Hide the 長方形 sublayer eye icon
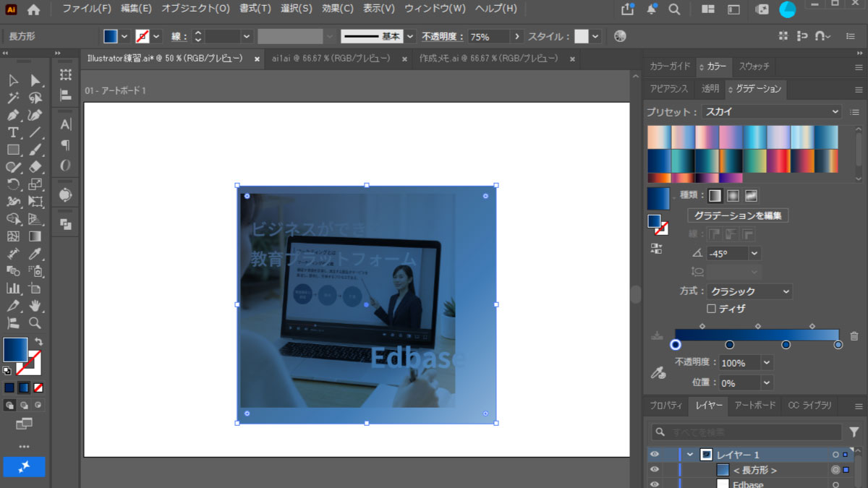 (x=655, y=470)
